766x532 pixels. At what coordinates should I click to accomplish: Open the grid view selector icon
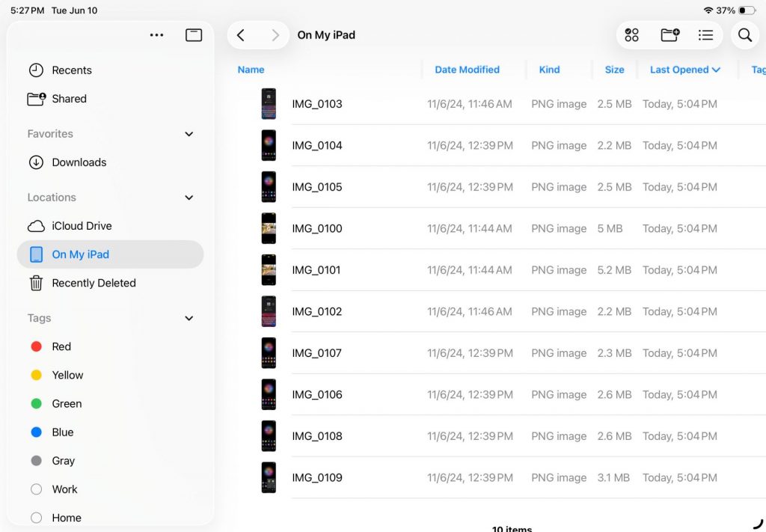(632, 35)
